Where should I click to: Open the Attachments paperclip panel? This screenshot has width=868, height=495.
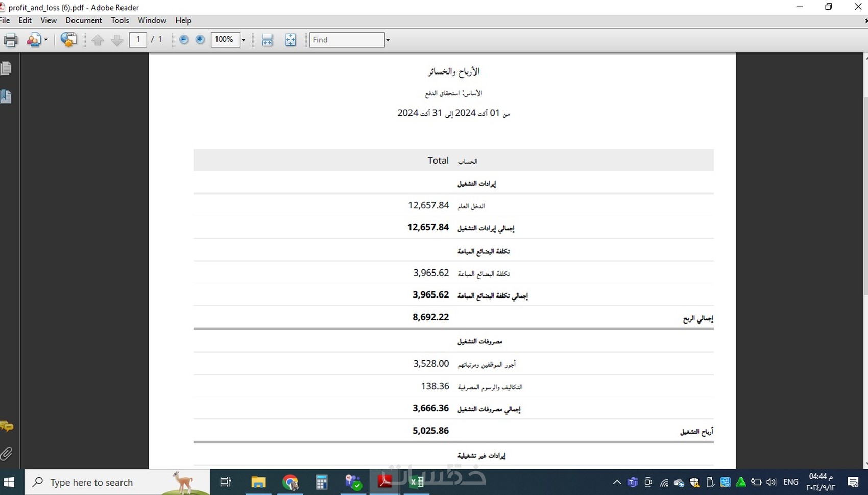pyautogui.click(x=6, y=453)
